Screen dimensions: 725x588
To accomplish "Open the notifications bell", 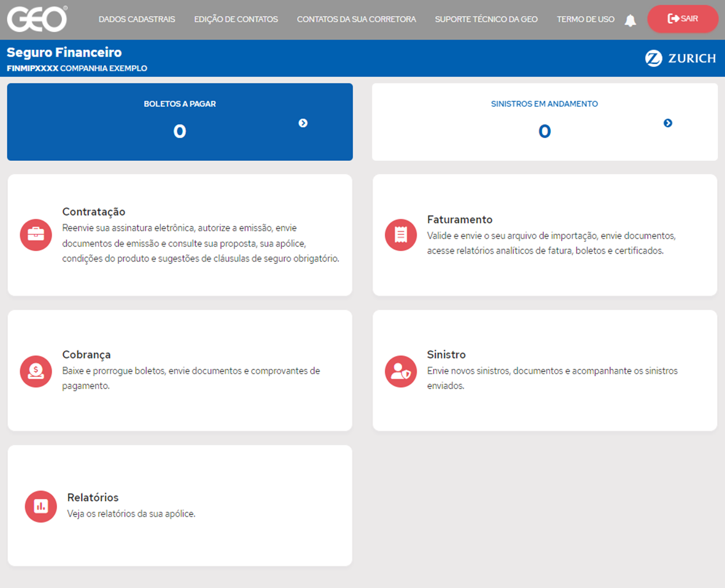I will (x=630, y=20).
